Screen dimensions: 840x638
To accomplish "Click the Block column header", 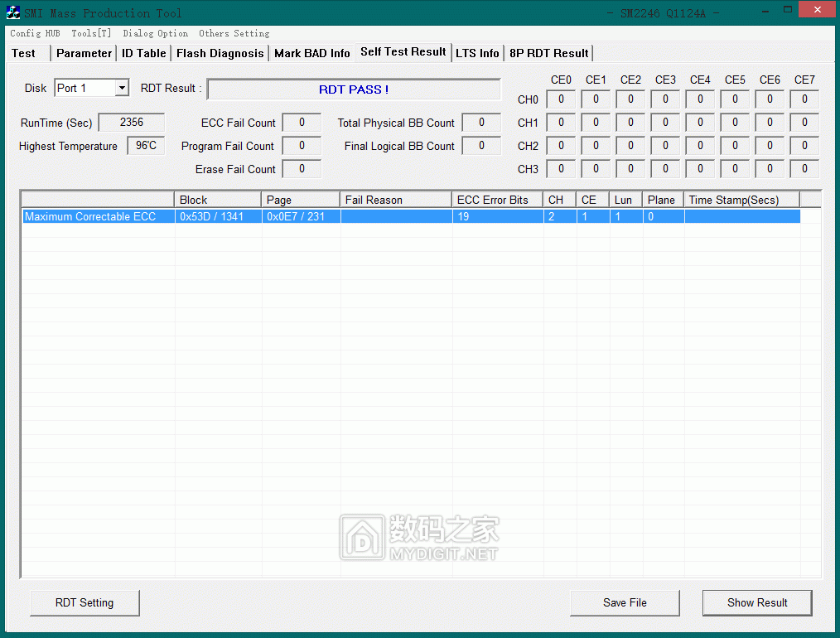I will pos(218,200).
